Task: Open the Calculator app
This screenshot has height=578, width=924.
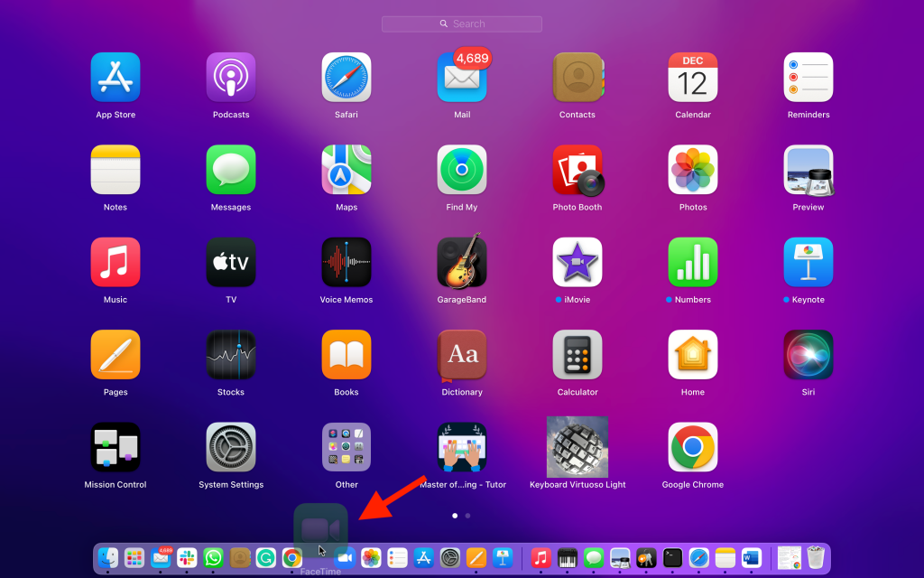Action: pyautogui.click(x=577, y=354)
